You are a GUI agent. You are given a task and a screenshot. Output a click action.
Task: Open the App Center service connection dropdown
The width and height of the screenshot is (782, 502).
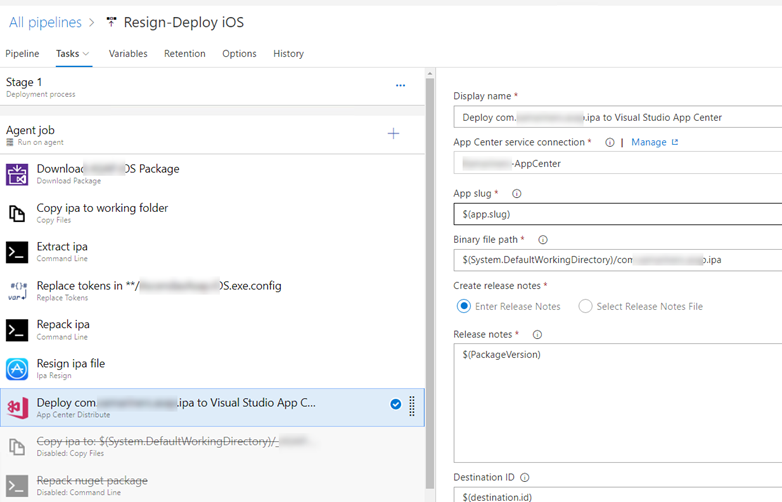click(x=617, y=164)
